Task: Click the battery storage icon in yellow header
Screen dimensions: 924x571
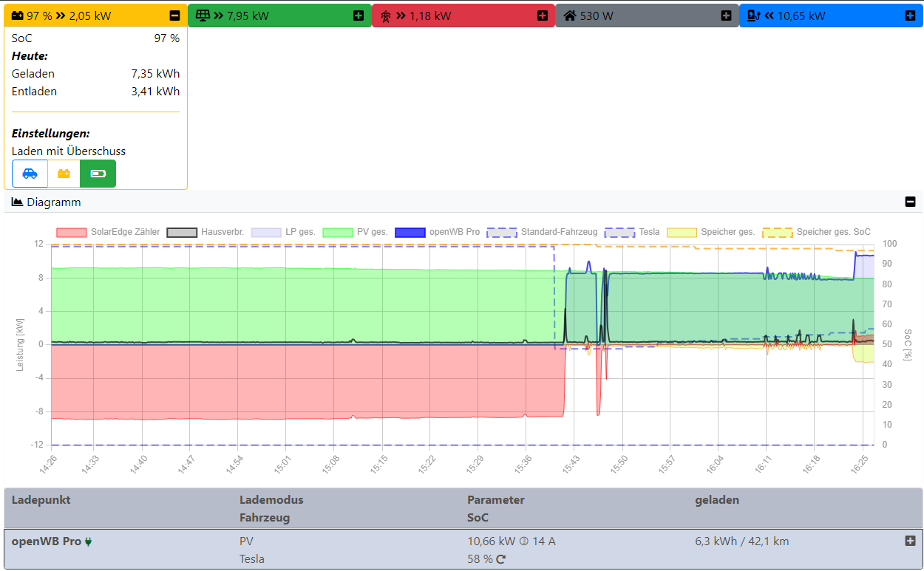Action: 17,16
